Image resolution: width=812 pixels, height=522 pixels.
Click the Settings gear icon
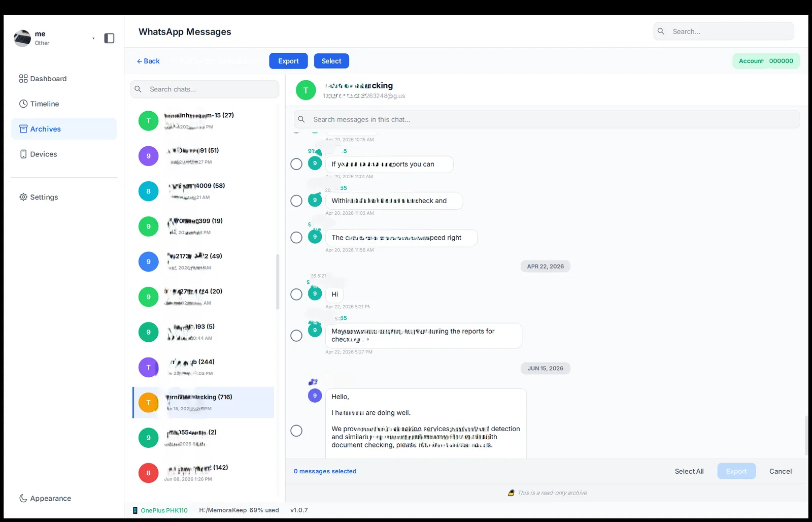(x=23, y=197)
